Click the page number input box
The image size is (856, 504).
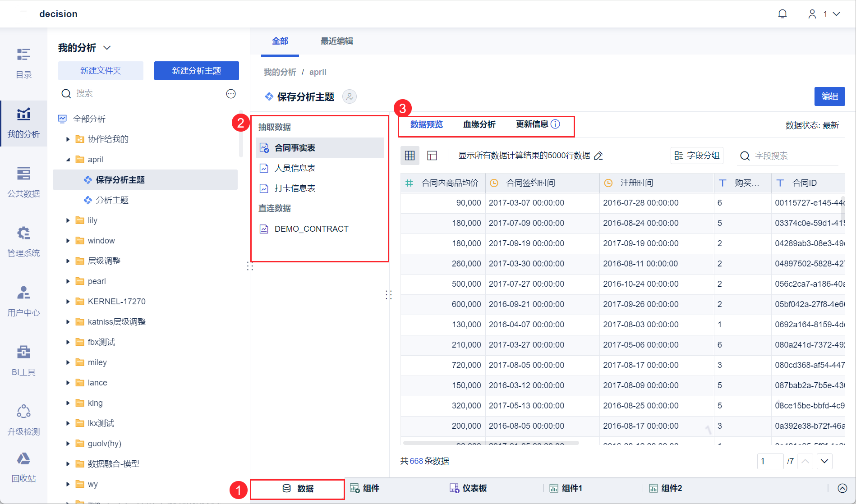(x=770, y=461)
